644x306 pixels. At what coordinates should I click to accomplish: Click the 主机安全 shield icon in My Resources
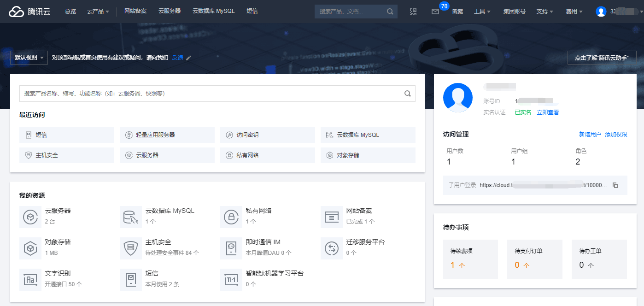pyautogui.click(x=131, y=248)
